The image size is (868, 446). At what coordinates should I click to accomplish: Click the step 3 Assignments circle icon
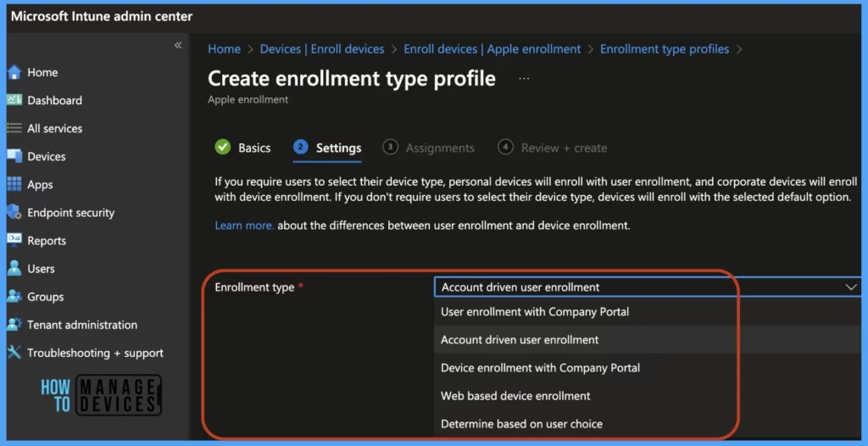390,147
